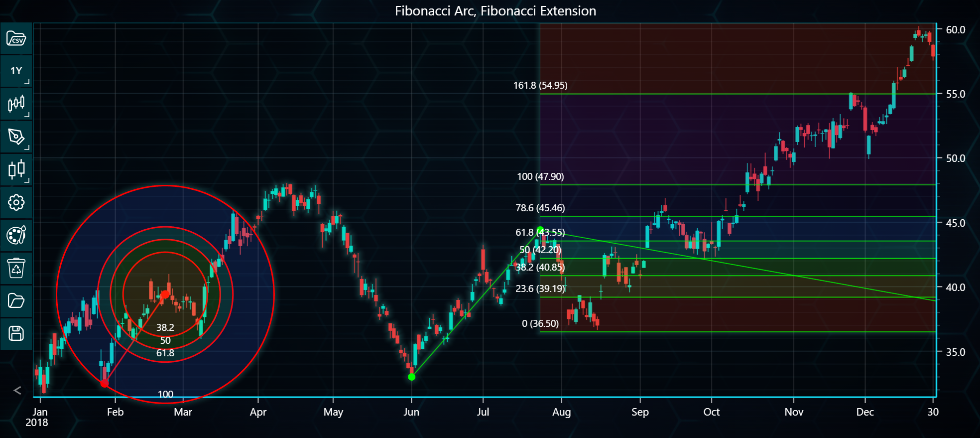Click the 60.0 price axis label
The width and height of the screenshot is (980, 438).
coord(956,29)
